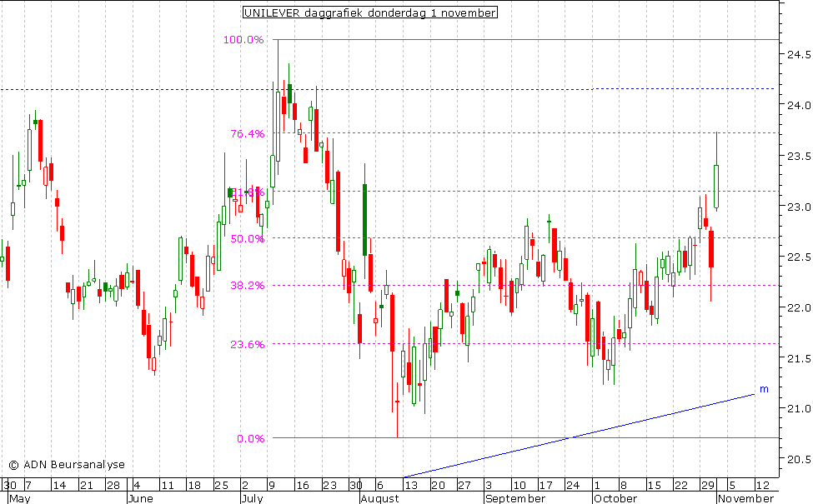The width and height of the screenshot is (813, 504).
Task: Click date label 6 in August
Action: [x=380, y=486]
